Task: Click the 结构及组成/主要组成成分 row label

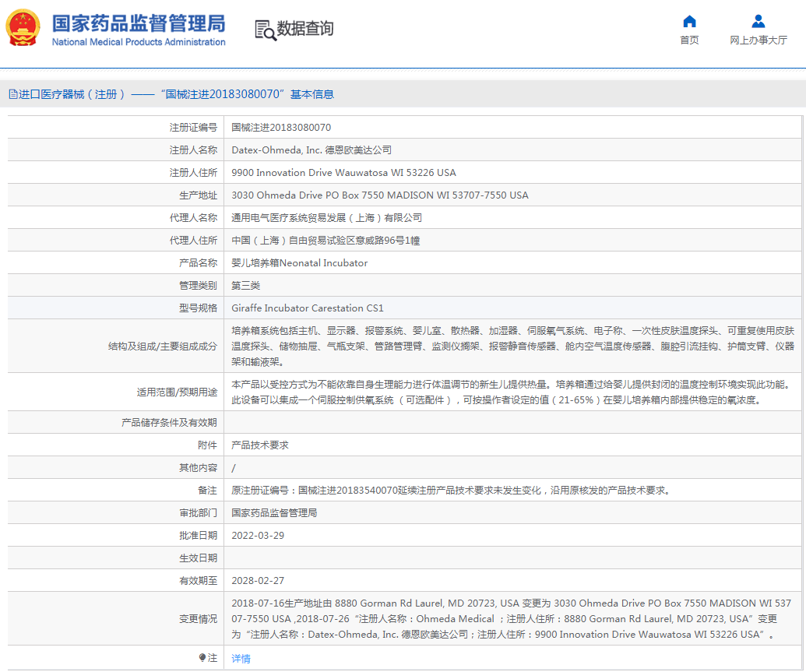Action: point(163,347)
